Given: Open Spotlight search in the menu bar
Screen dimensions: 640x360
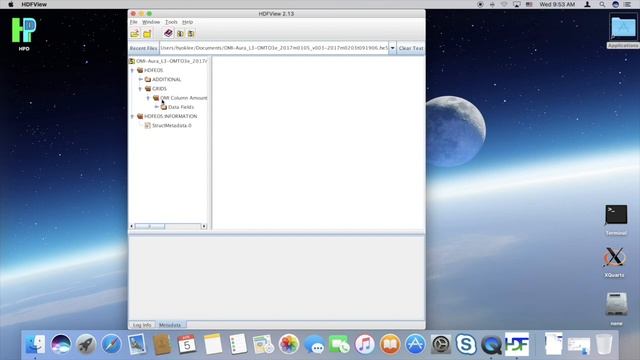Looking at the screenshot, I should coord(602,4).
